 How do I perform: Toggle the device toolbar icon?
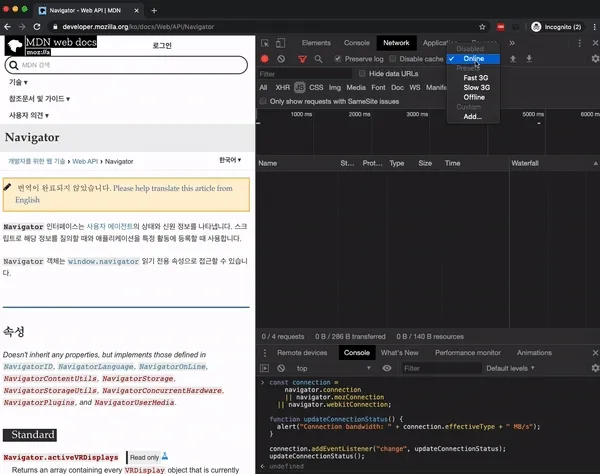click(x=280, y=43)
